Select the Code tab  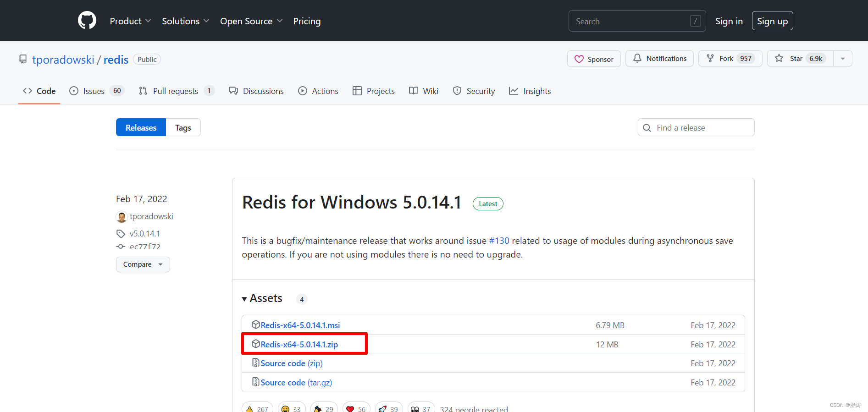(39, 91)
